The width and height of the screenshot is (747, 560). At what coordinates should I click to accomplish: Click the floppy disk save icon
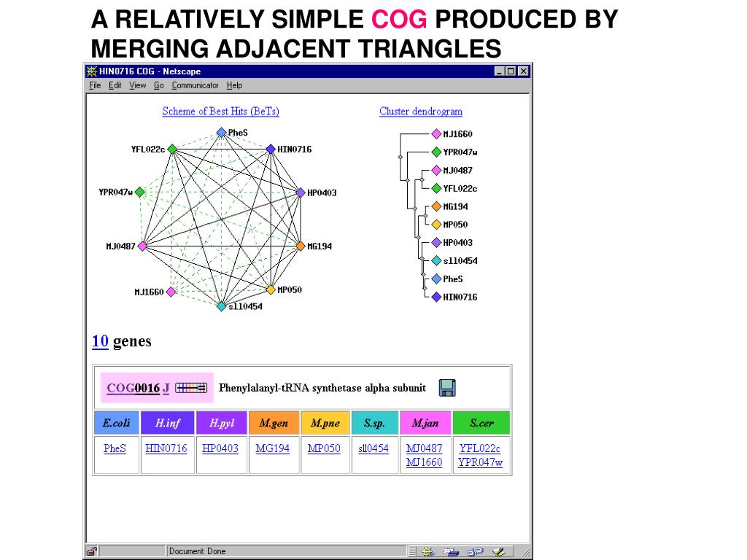coord(447,388)
